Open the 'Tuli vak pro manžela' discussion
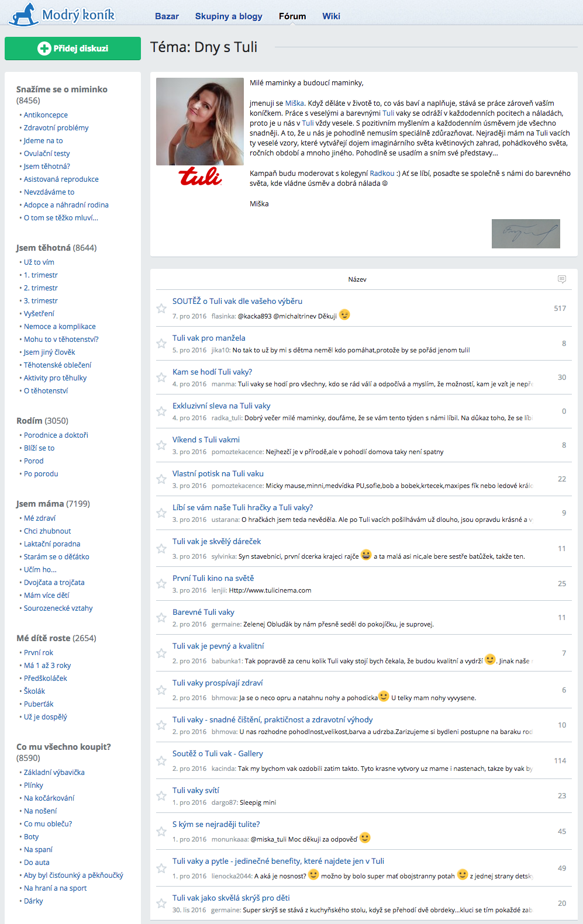The width and height of the screenshot is (583, 924). click(209, 338)
